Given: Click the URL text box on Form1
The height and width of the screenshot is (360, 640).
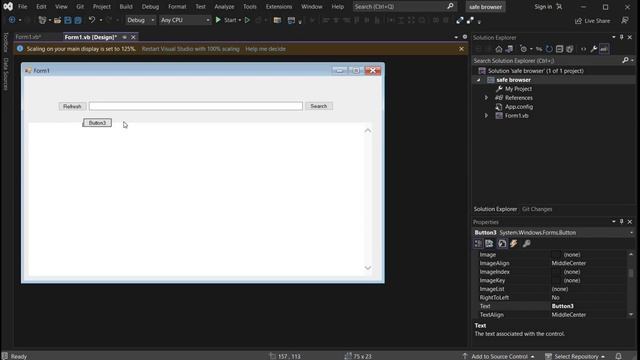Looking at the screenshot, I should 196,106.
